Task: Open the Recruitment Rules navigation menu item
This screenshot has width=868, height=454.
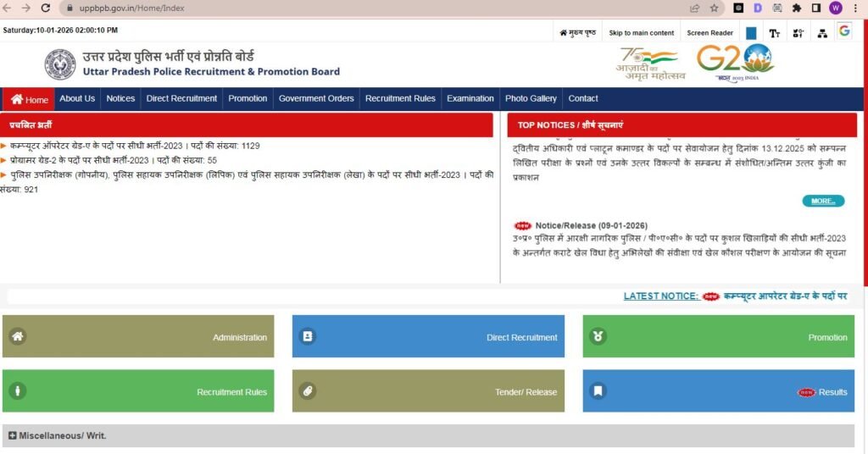Action: click(400, 98)
